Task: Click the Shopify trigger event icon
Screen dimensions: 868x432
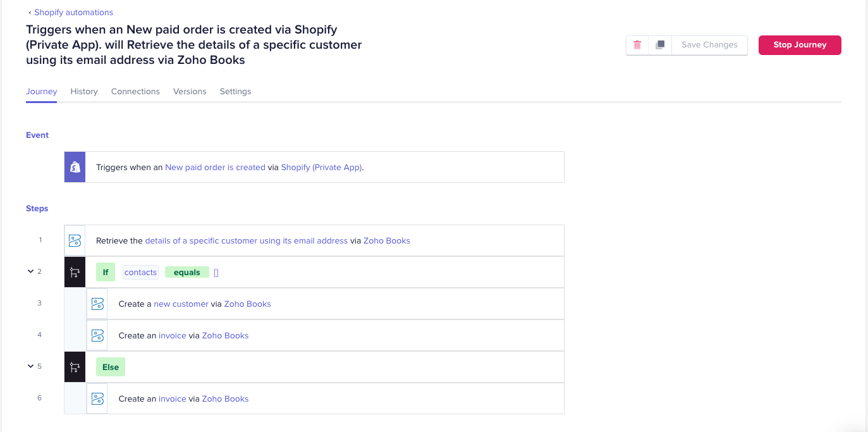Action: coord(75,167)
